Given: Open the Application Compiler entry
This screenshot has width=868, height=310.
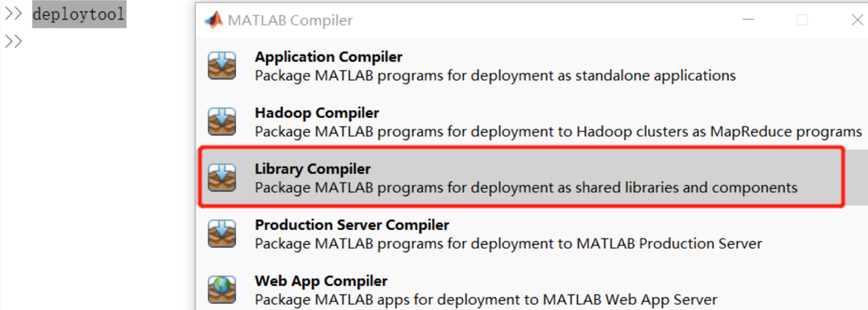Looking at the screenshot, I should click(328, 57).
